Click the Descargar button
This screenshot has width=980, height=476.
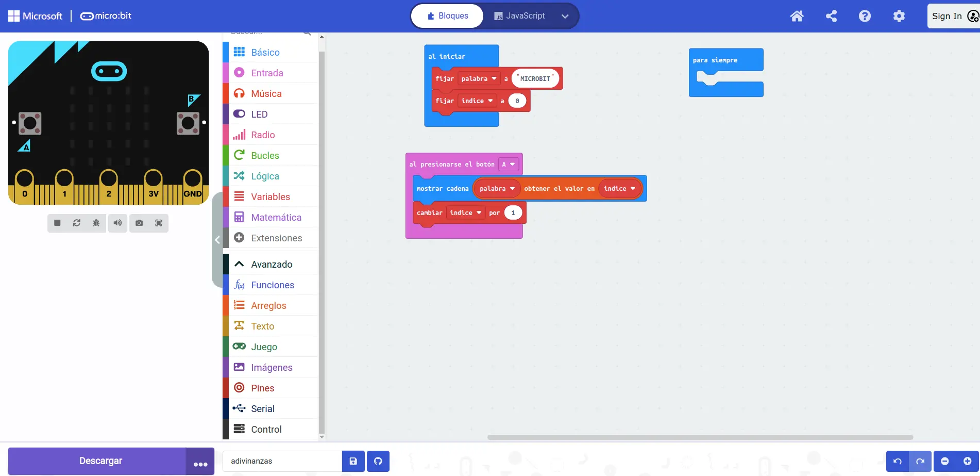tap(100, 461)
